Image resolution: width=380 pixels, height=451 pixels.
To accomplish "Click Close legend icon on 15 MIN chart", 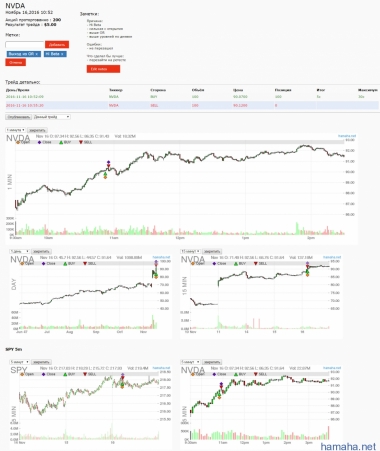I will coord(214,264).
